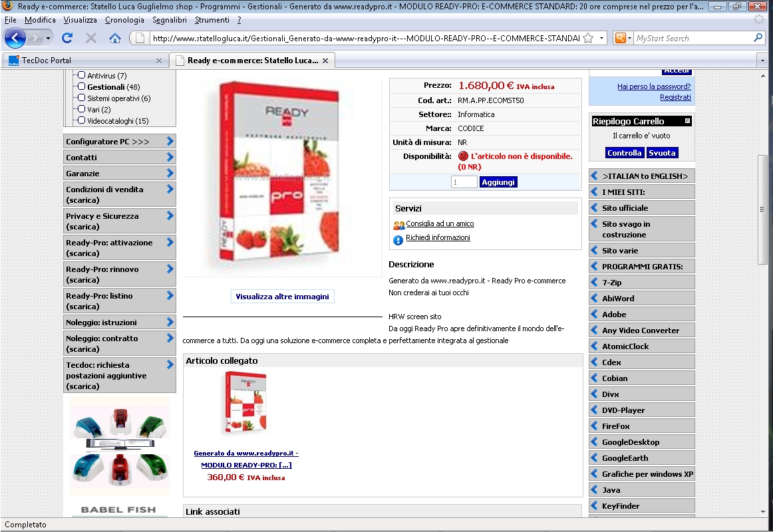Go back with the browser back arrow
The width and height of the screenshot is (773, 532).
15,38
